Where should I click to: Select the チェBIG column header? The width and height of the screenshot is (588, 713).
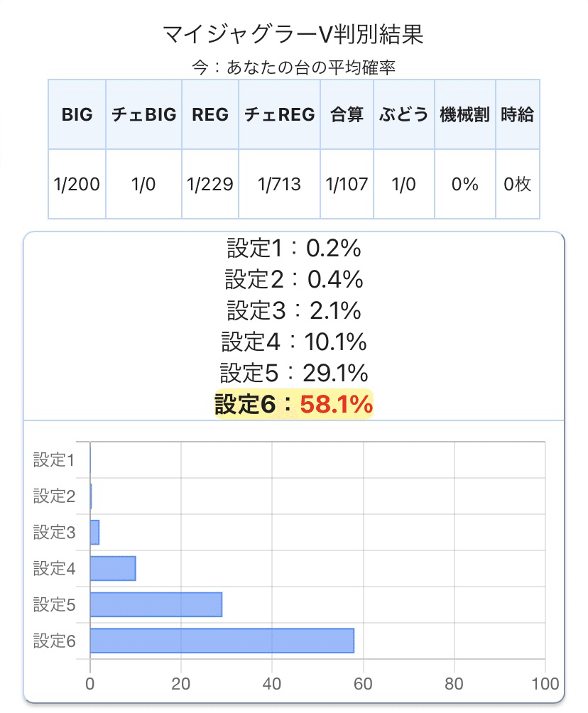click(x=143, y=114)
